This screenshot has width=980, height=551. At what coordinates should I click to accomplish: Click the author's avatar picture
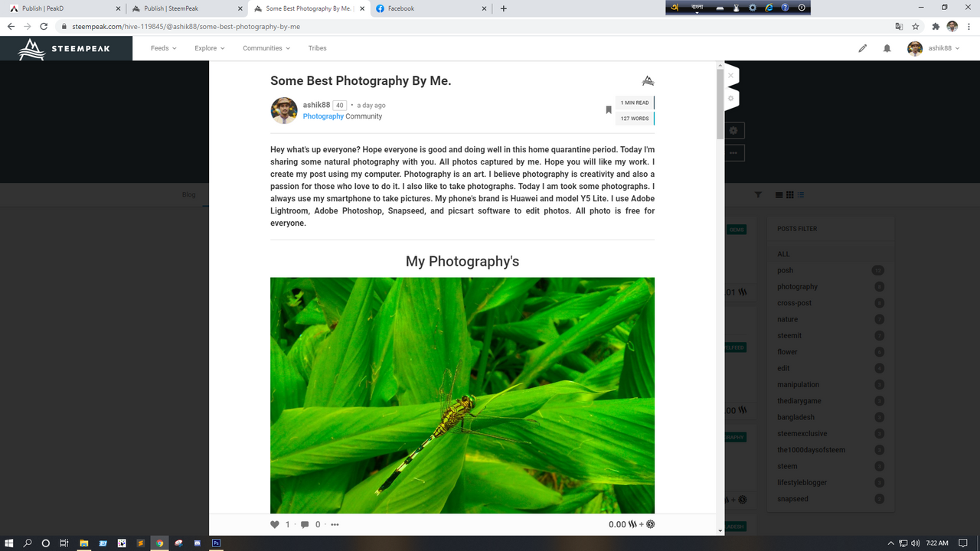coord(284,110)
